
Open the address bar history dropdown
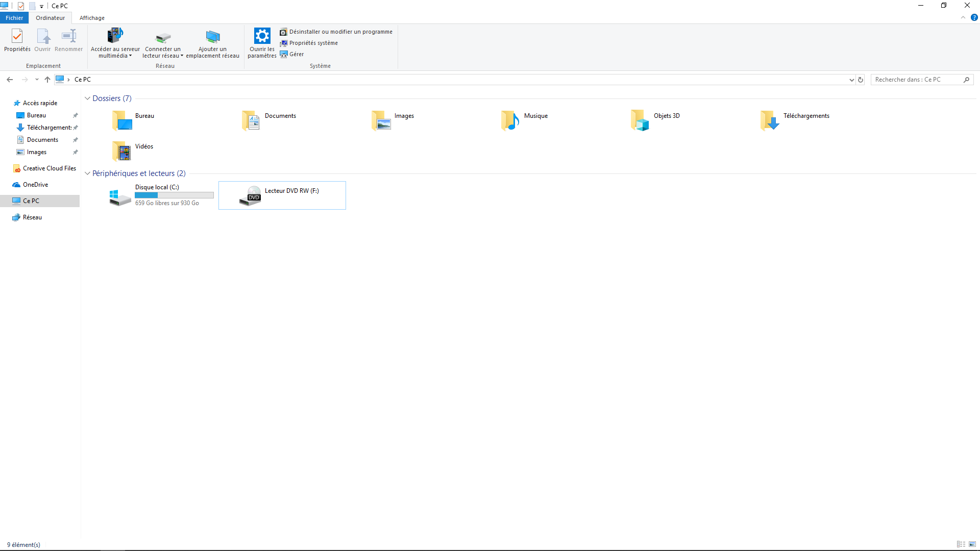(x=851, y=80)
